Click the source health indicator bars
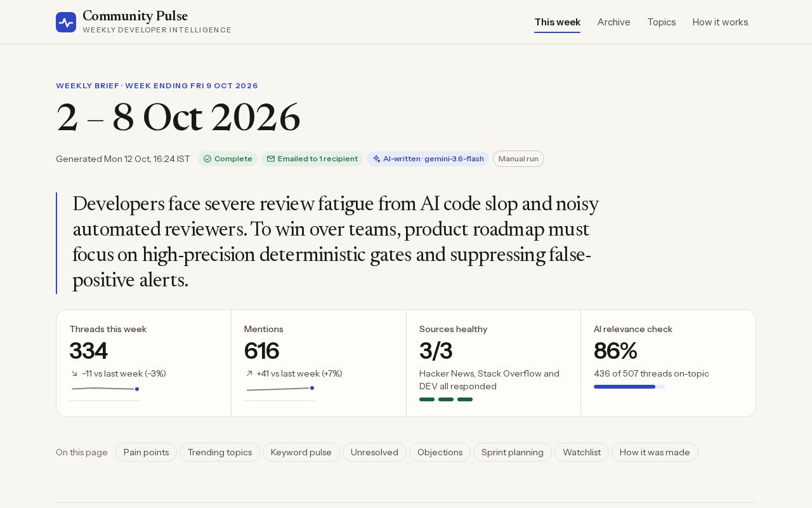 pos(446,399)
